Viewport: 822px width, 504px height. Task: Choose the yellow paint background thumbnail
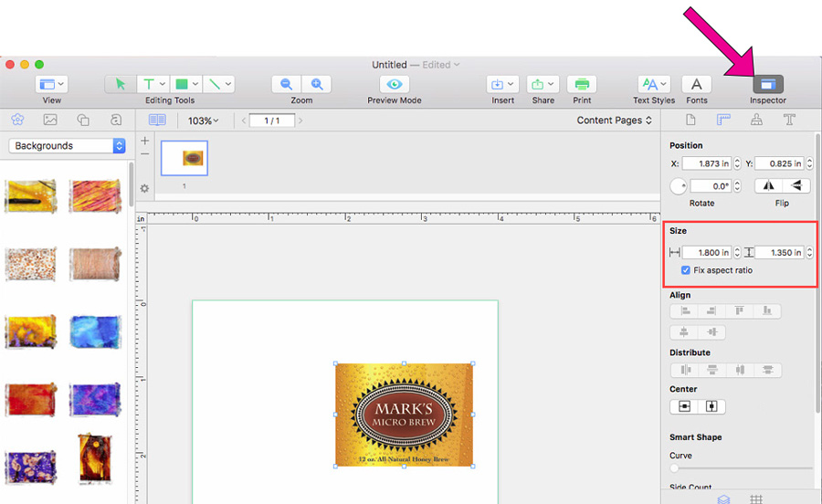pyautogui.click(x=30, y=196)
